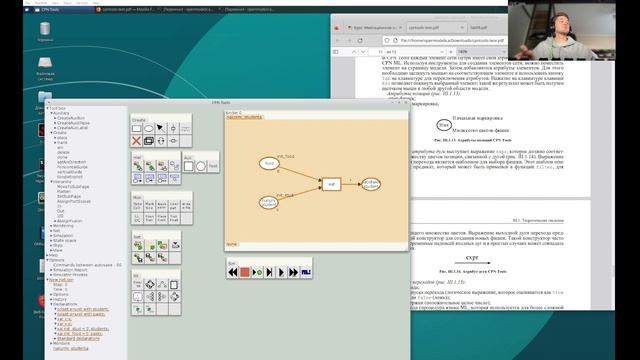This screenshot has width=640, height=360.
Task: Open hungry_students page entry in index tree
Action: click(x=71, y=348)
